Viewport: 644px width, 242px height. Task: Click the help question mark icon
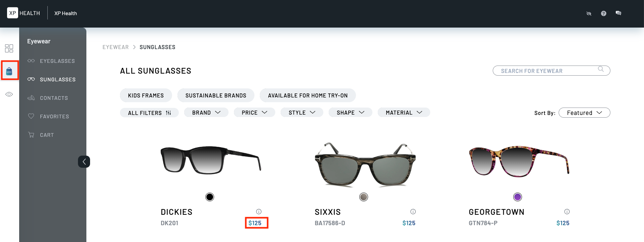tap(603, 13)
